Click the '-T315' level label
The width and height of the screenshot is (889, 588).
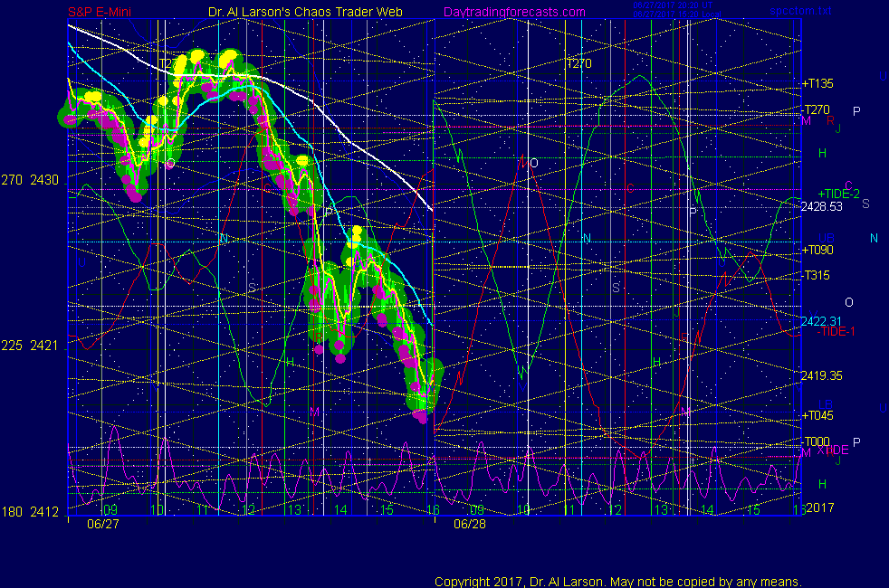pos(817,275)
